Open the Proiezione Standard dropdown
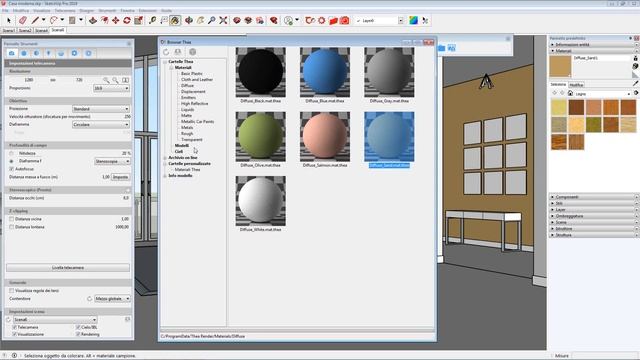The image size is (640, 360). (101, 109)
